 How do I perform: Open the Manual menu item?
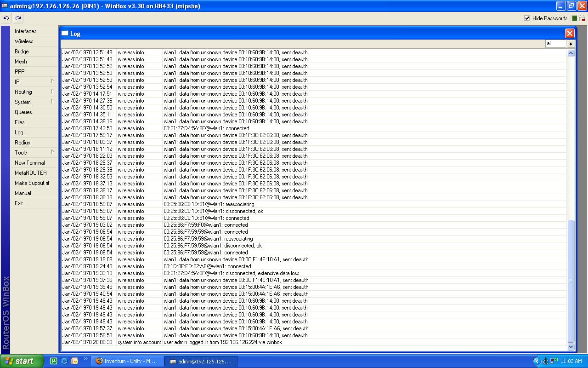(34, 193)
